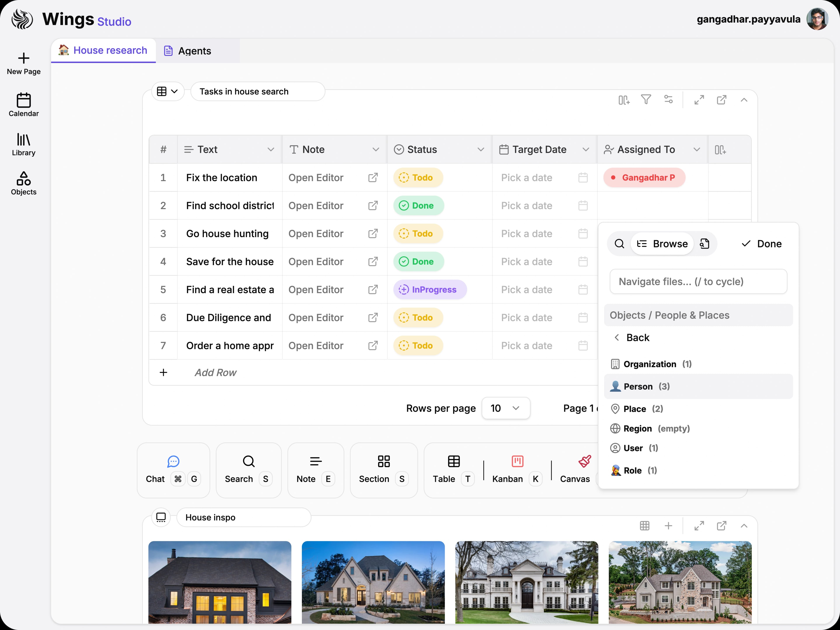
Task: Open the Library icon in the sidebar
Action: 24,142
